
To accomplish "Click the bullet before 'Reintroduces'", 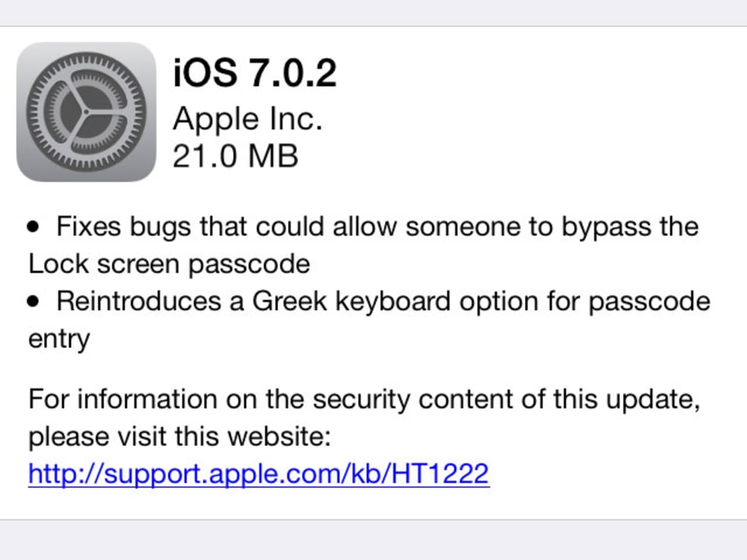I will click(34, 302).
